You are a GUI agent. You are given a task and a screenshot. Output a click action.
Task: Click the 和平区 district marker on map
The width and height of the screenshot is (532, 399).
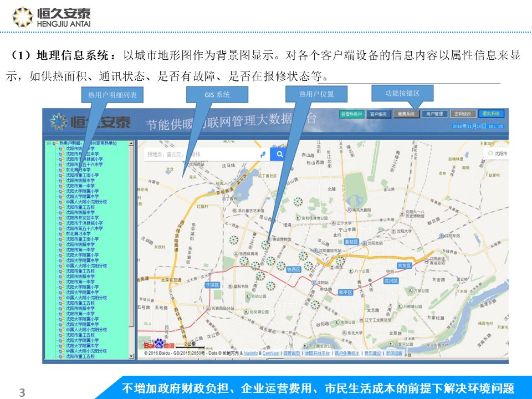345,291
